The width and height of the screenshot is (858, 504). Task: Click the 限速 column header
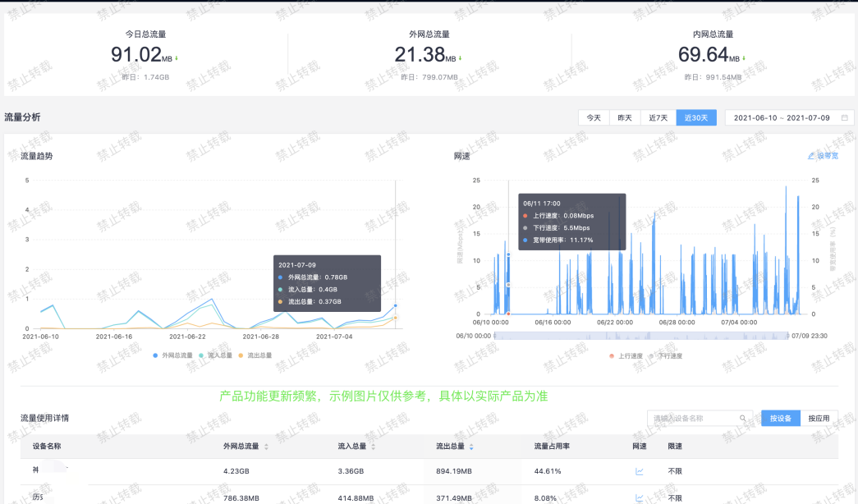[x=675, y=446]
